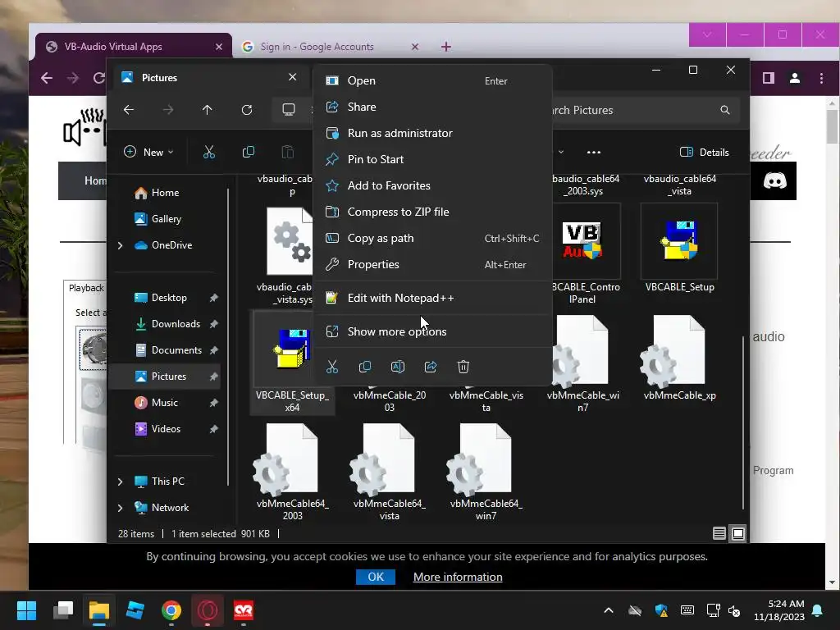
Task: Click the Explorer toolbar Paste icon
Action: (x=288, y=152)
